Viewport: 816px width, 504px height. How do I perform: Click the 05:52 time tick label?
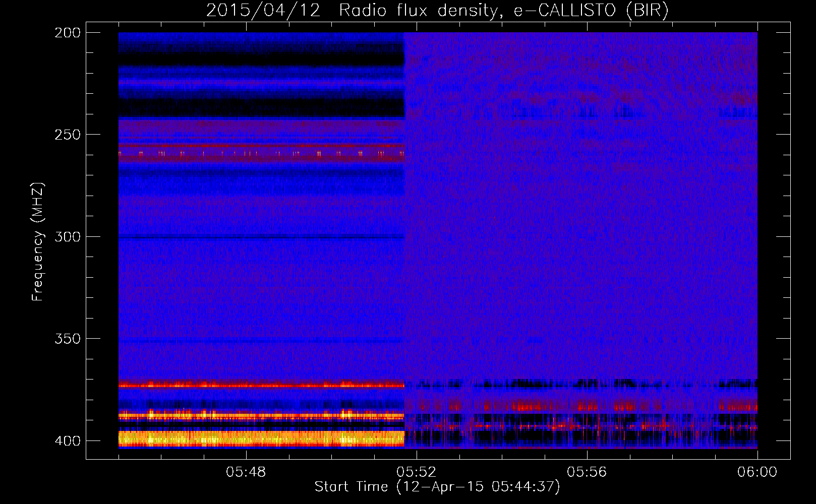(417, 472)
